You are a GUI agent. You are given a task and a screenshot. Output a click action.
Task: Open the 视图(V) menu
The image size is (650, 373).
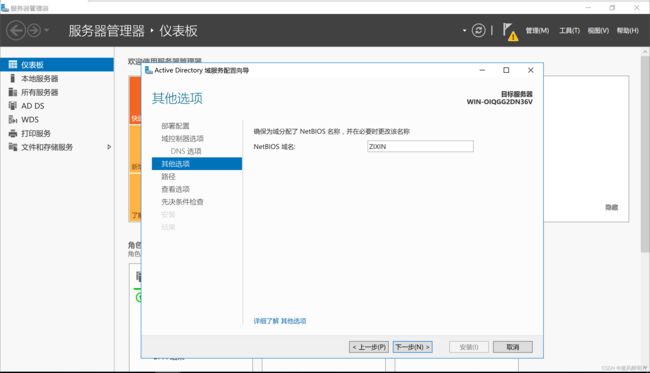(x=598, y=31)
